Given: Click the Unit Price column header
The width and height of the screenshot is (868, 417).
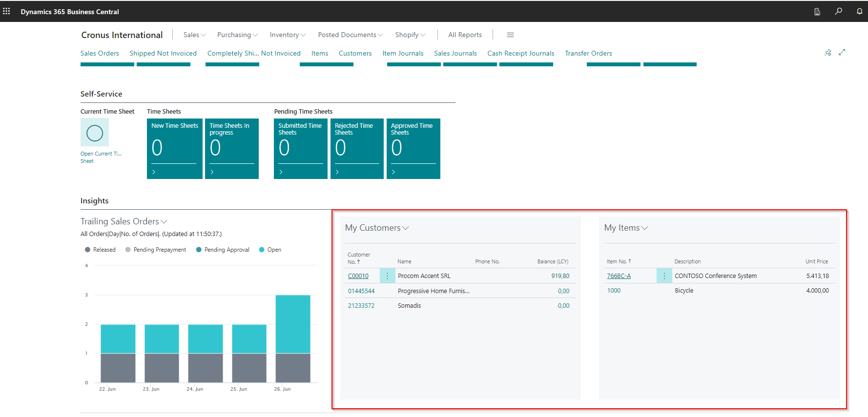Looking at the screenshot, I should pyautogui.click(x=817, y=261).
